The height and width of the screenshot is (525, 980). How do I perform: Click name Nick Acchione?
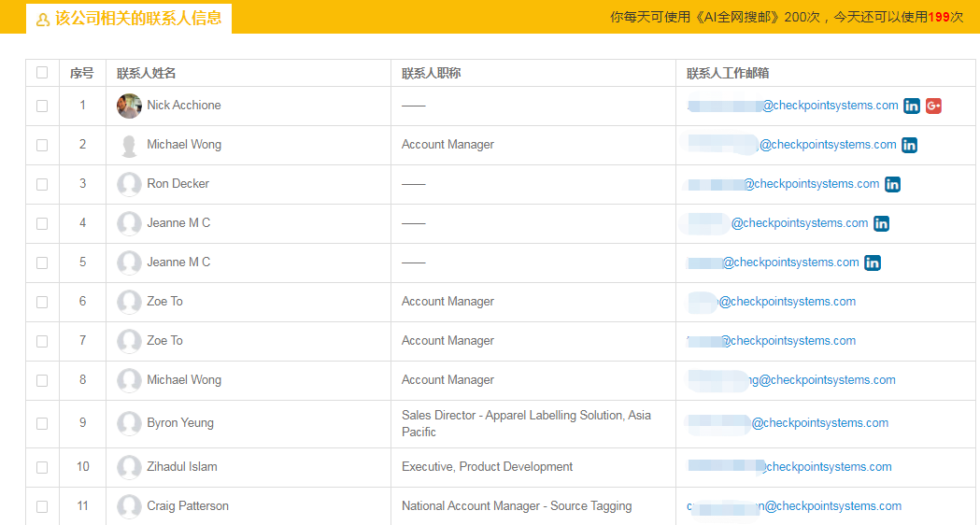[184, 105]
